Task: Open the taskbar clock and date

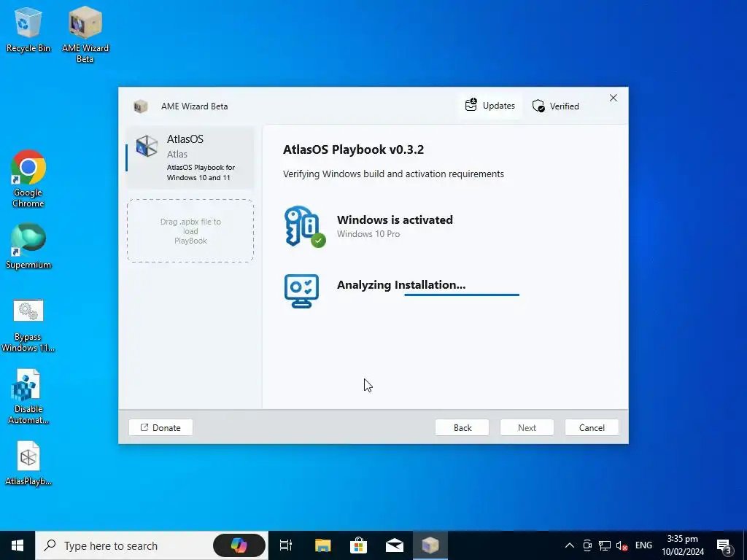Action: click(x=683, y=545)
